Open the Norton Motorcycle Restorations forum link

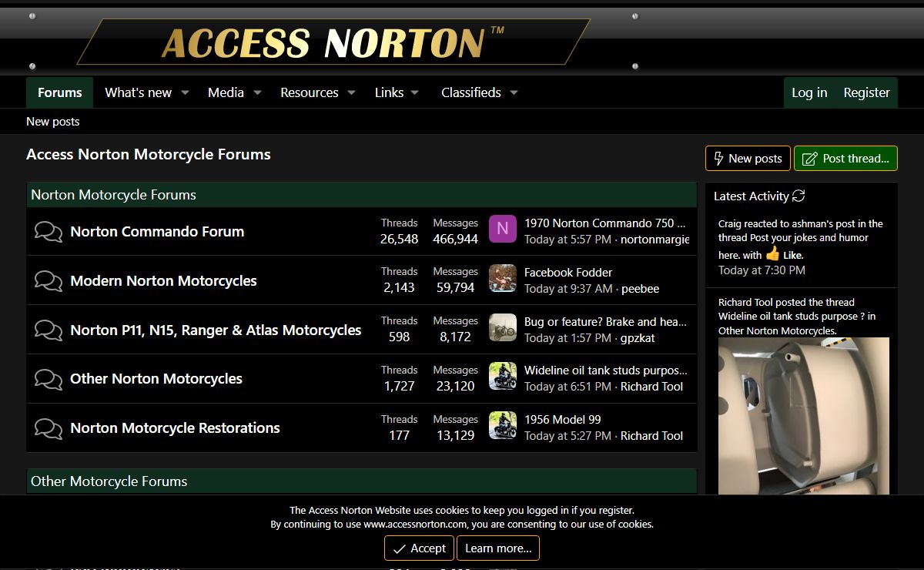(175, 428)
